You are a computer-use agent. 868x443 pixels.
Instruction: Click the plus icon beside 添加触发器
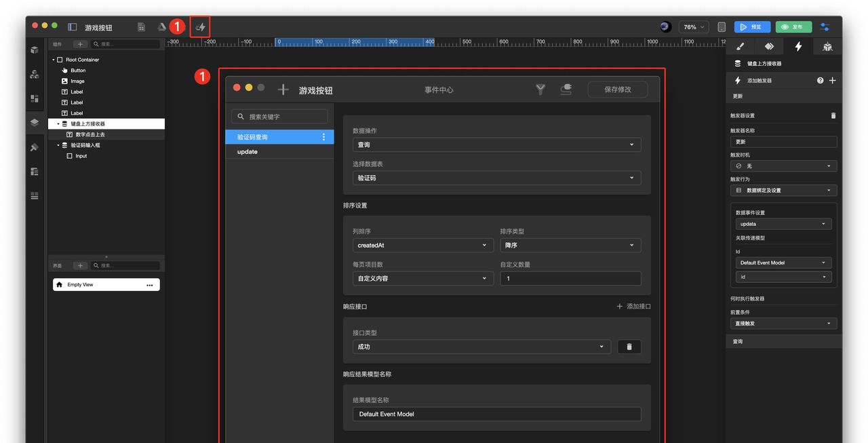pyautogui.click(x=832, y=80)
